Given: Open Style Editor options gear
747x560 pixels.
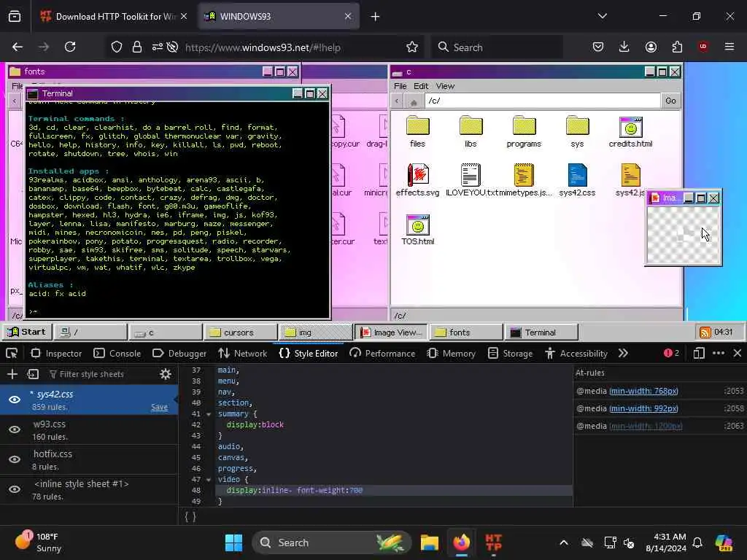Looking at the screenshot, I should click(x=166, y=374).
